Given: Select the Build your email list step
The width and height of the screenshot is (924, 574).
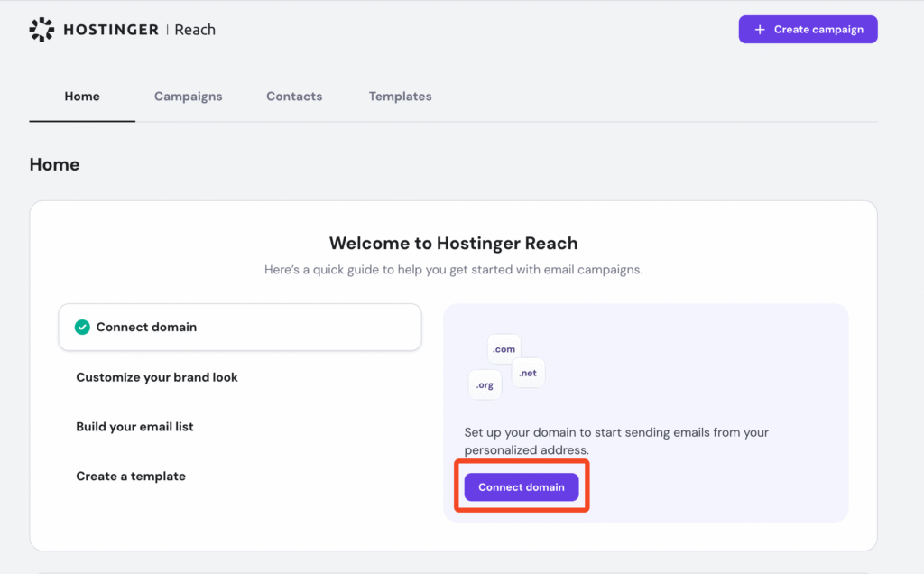Looking at the screenshot, I should pos(134,426).
